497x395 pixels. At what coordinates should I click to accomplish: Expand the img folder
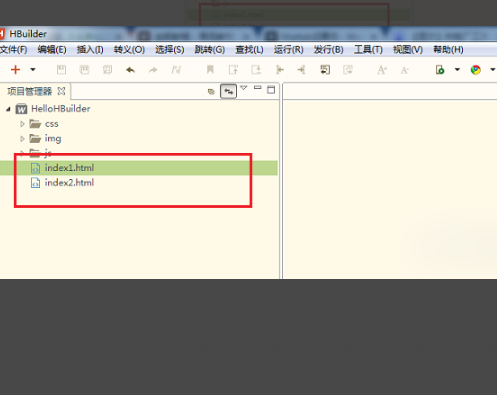[22, 138]
